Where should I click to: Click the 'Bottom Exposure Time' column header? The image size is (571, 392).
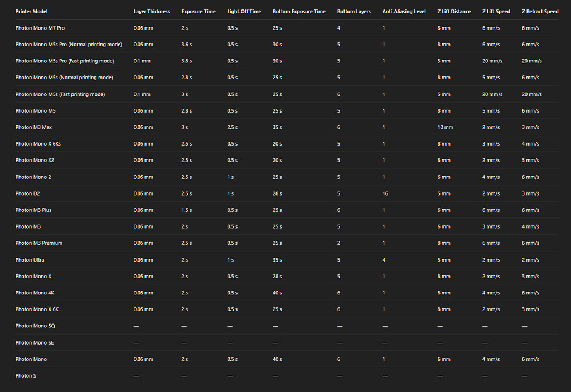[299, 11]
